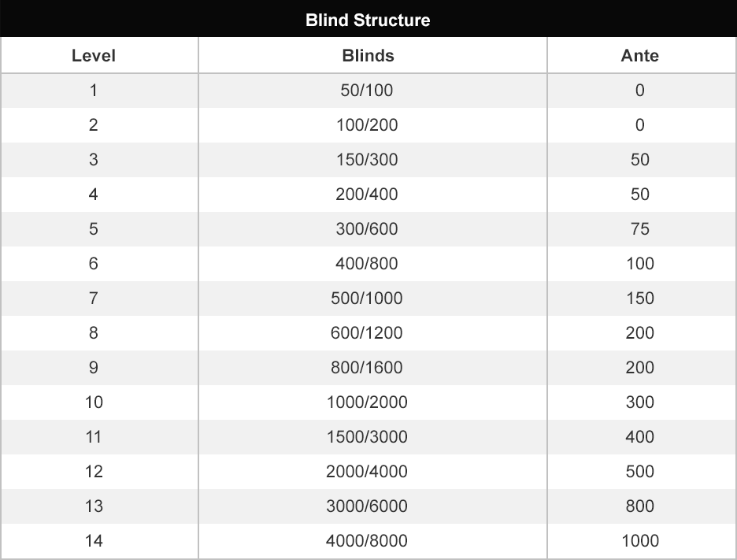The width and height of the screenshot is (737, 560).
Task: Select the Ante column header
Action: pyautogui.click(x=639, y=56)
